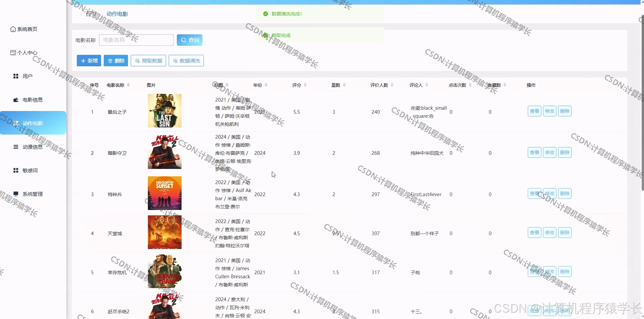Viewport: 644px width, 319px height.
Task: Tick checkbox for row 5 幸存危机
Action: [x=76, y=273]
